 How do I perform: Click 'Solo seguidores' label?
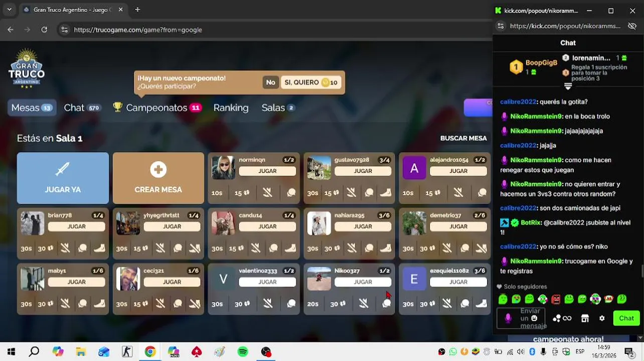[x=525, y=287]
